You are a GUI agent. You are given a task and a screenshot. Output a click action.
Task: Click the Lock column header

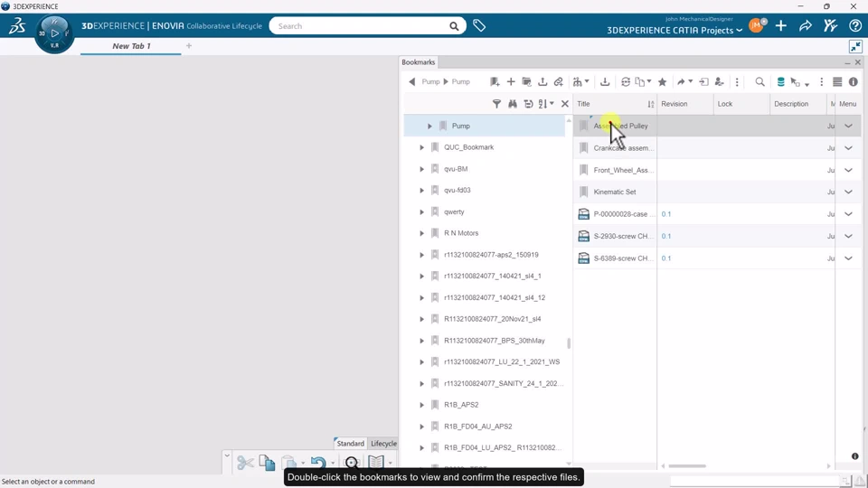[724, 104]
